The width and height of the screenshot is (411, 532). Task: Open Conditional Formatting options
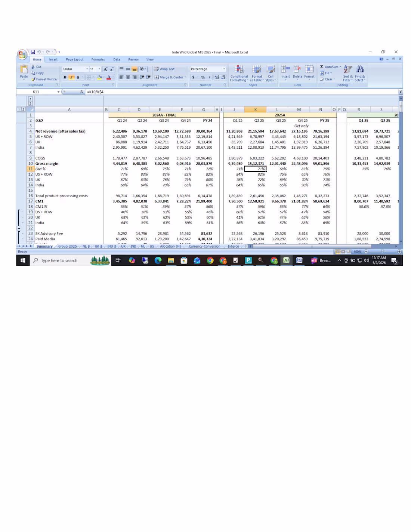(239, 73)
